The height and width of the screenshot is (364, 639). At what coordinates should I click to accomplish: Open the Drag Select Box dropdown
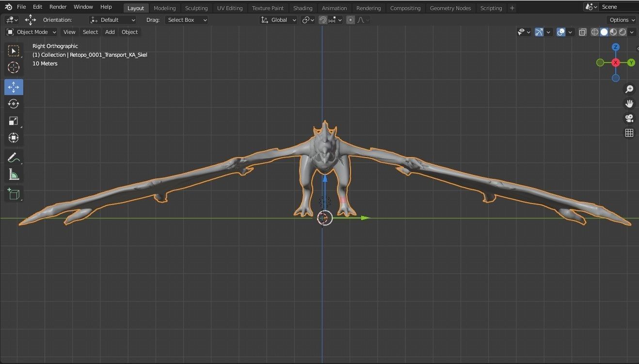[186, 20]
